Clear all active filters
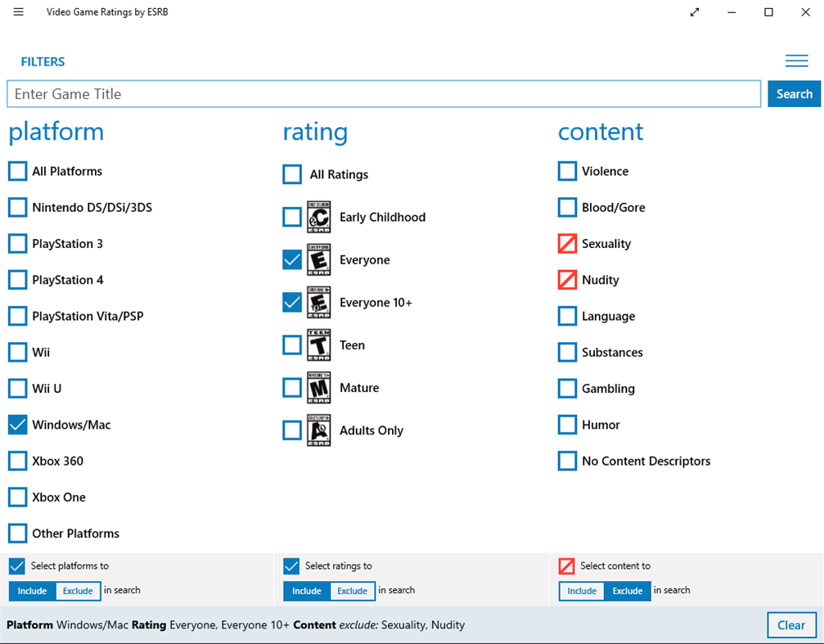This screenshot has width=824, height=644. click(791, 624)
